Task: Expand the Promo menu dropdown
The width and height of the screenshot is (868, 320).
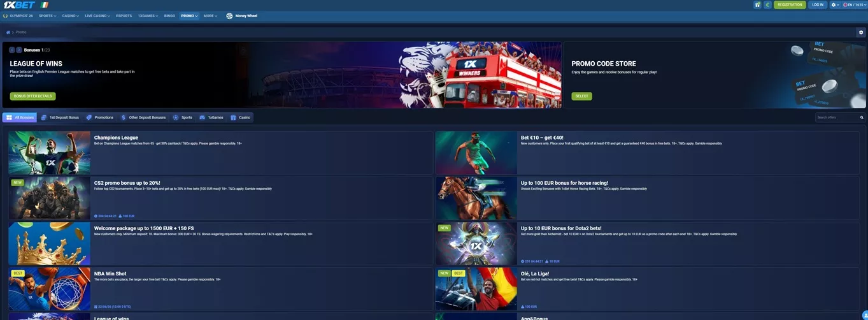Action: (189, 16)
